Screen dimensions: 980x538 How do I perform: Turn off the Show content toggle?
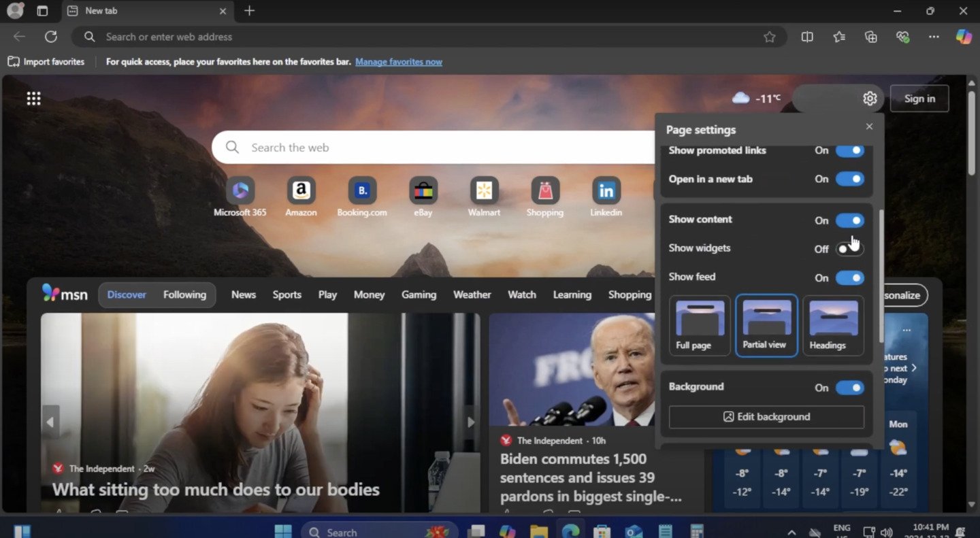coord(850,220)
